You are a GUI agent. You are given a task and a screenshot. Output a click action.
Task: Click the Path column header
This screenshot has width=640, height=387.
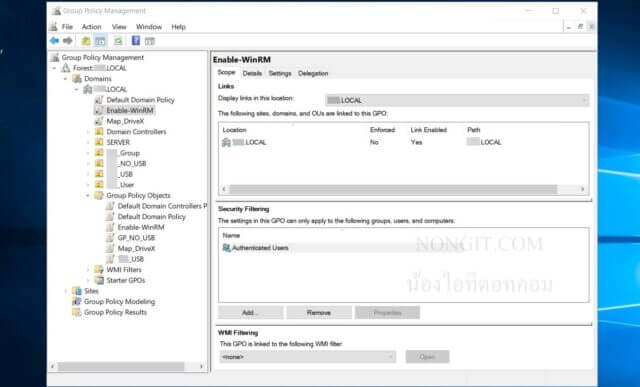473,130
